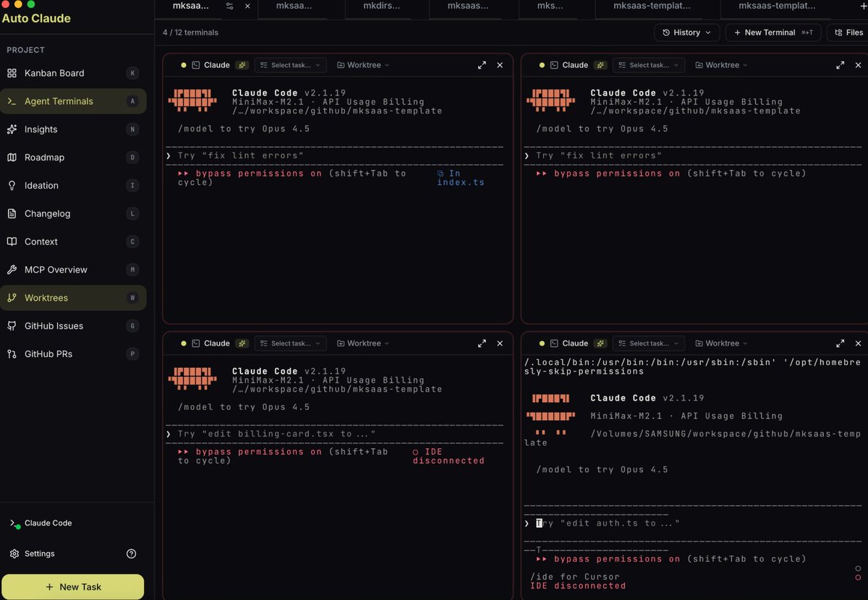Image resolution: width=868 pixels, height=600 pixels.
Task: Expand the top-left terminal to fullscreen
Action: [x=482, y=65]
